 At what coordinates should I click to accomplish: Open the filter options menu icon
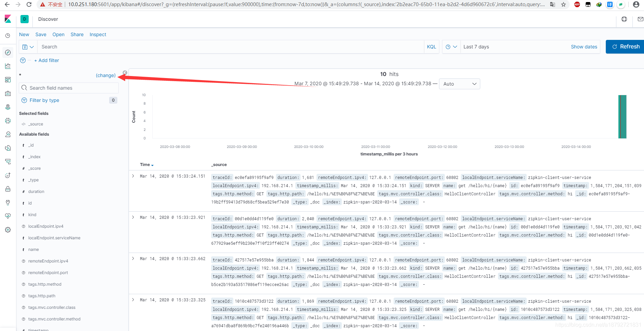[23, 60]
